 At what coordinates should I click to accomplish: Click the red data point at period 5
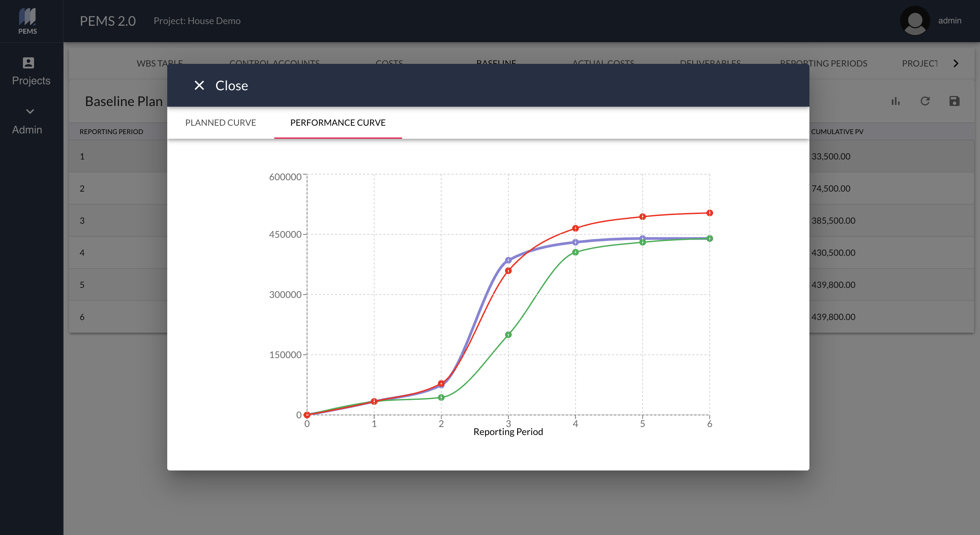click(643, 217)
